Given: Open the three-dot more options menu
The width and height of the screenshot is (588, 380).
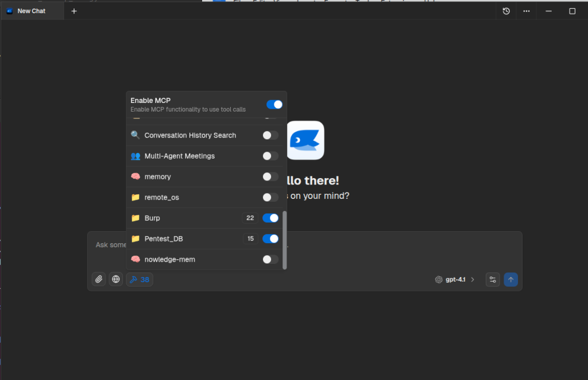Looking at the screenshot, I should 527,11.
